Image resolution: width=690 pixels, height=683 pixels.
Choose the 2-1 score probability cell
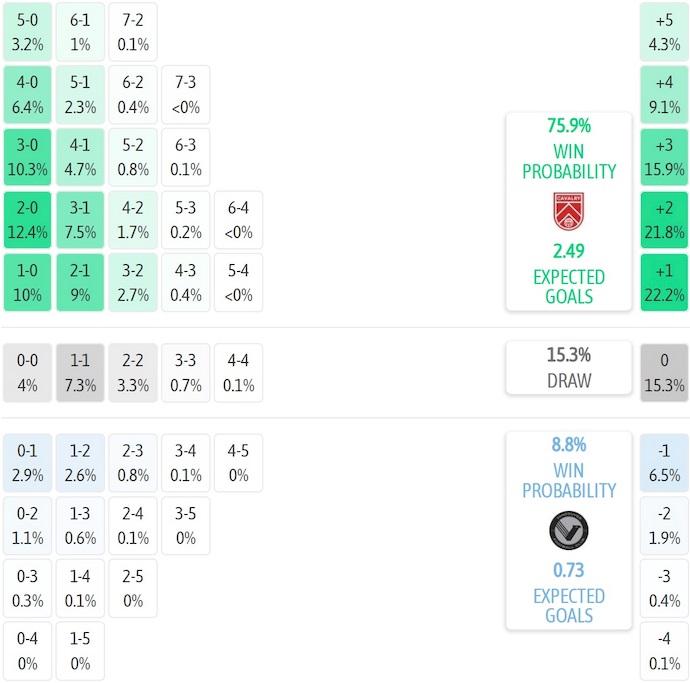click(x=80, y=283)
